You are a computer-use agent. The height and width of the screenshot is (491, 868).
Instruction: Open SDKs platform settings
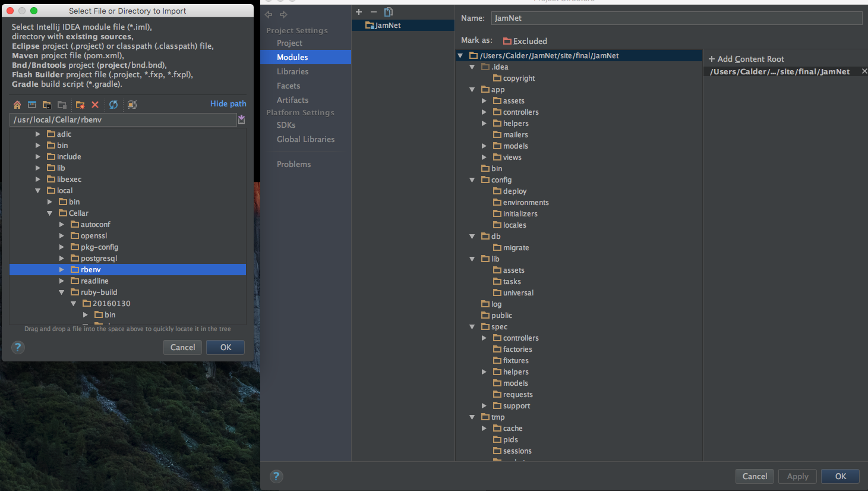tap(286, 125)
